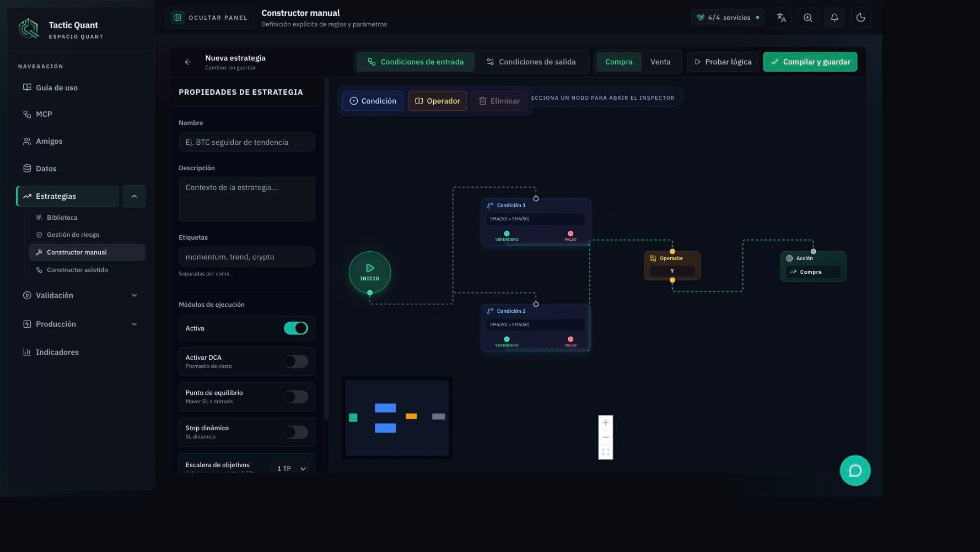Screen dimensions: 980x552
Task: Add an Operador node
Action: coord(437,101)
